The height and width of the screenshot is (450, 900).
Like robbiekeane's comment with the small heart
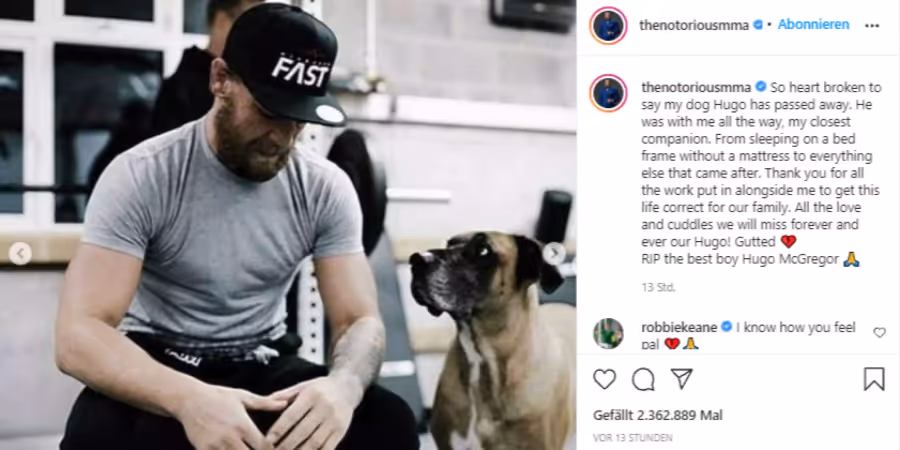(879, 332)
